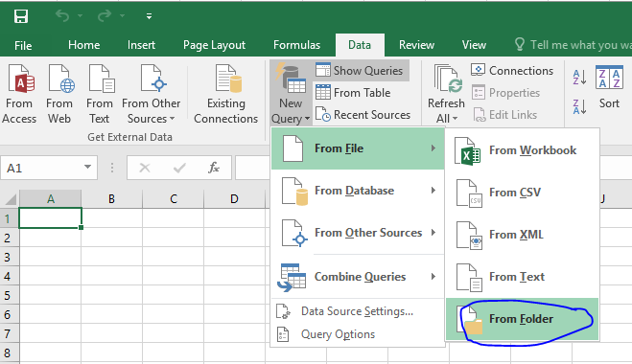Click the greyed Properties button

(505, 93)
